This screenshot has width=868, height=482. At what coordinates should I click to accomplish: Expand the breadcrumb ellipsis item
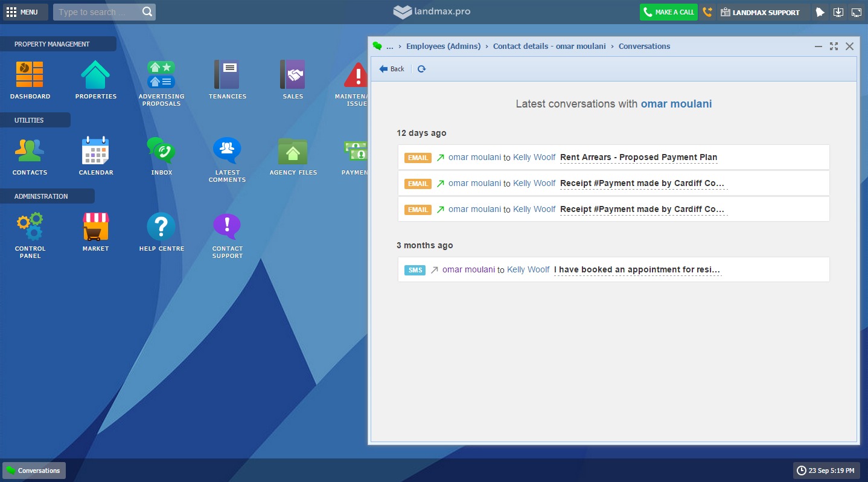(x=389, y=47)
